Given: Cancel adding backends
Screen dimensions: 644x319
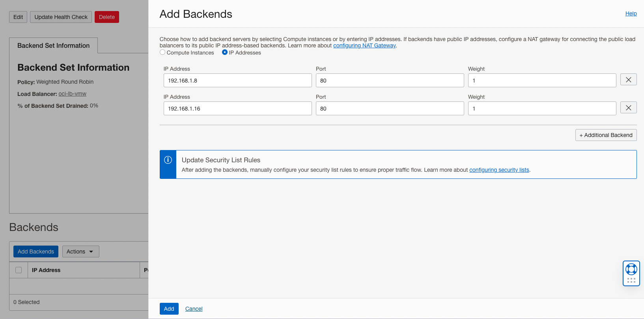Looking at the screenshot, I should [194, 309].
